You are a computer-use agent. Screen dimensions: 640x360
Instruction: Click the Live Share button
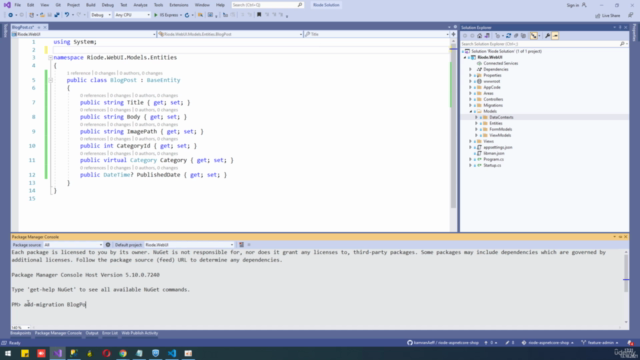tap(608, 16)
